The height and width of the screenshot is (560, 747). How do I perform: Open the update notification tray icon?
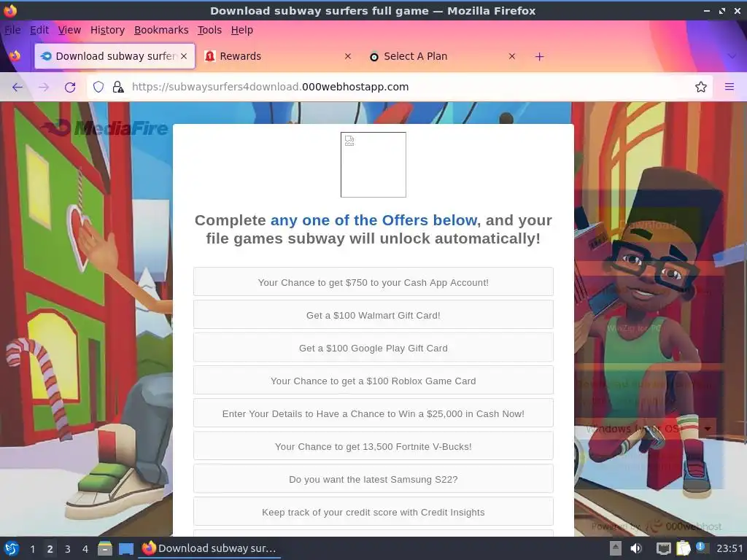(x=702, y=548)
